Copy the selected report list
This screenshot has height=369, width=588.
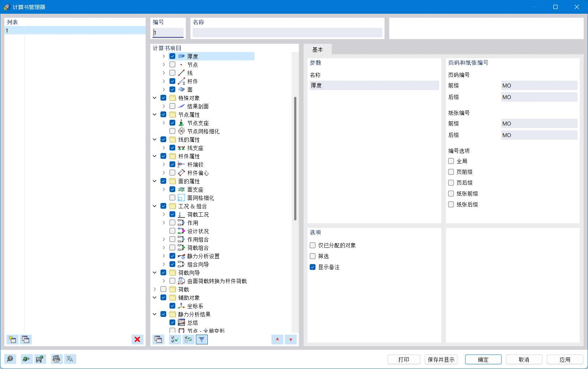pos(25,339)
